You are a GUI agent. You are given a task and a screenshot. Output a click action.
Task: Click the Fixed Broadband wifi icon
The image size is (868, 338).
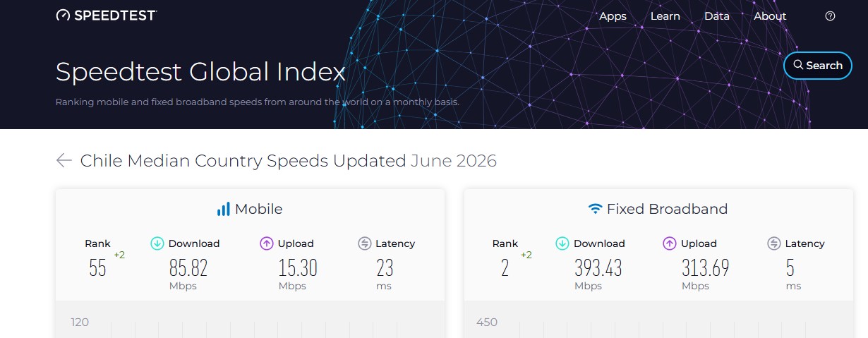(x=595, y=209)
